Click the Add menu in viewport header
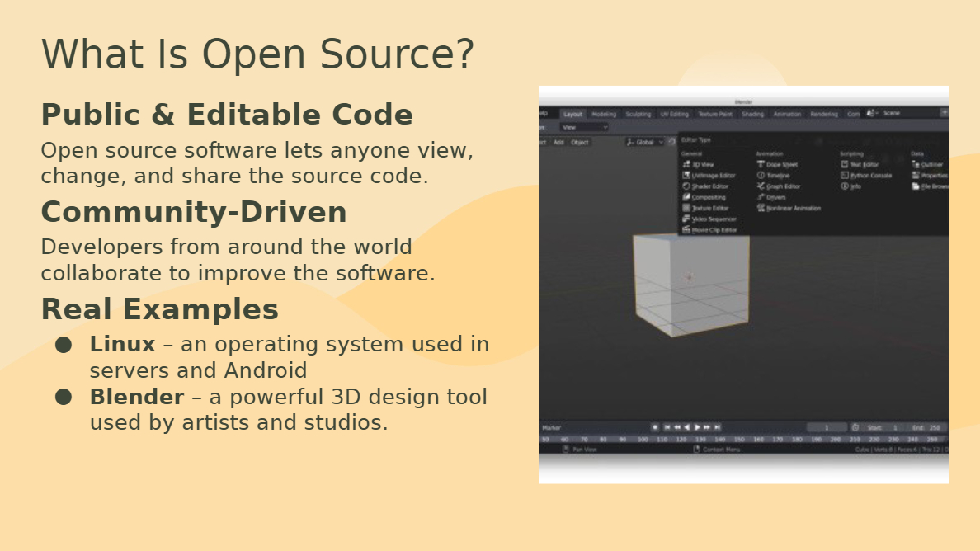The height and width of the screenshot is (551, 980). (x=558, y=142)
